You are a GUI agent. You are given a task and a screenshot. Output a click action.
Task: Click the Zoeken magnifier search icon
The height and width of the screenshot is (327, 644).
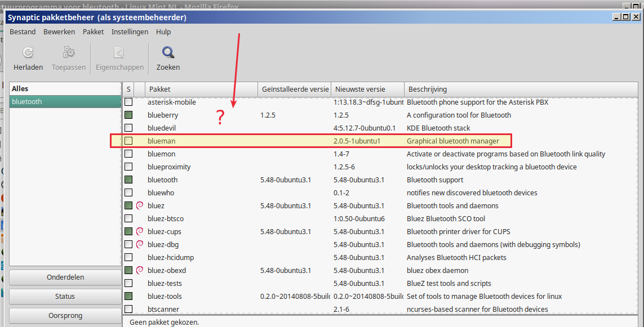[x=168, y=52]
